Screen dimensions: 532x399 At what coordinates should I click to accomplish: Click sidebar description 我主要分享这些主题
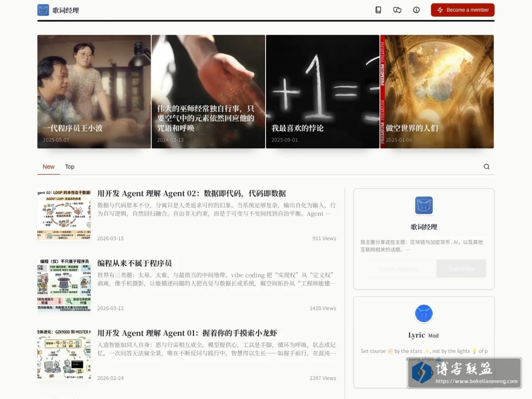click(x=422, y=246)
